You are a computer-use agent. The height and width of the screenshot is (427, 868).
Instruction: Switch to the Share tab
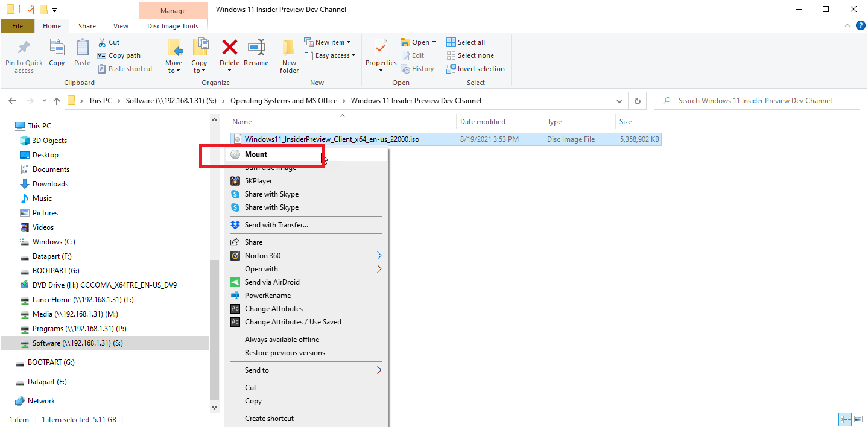[x=87, y=26]
